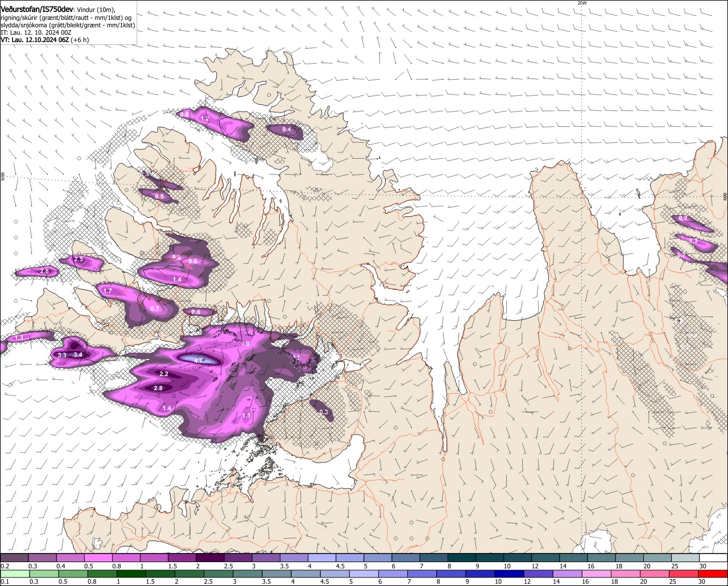Viewport: 728px width, 586px height.
Task: Click the 4.7 precipitation value on the map
Action: [x=199, y=360]
